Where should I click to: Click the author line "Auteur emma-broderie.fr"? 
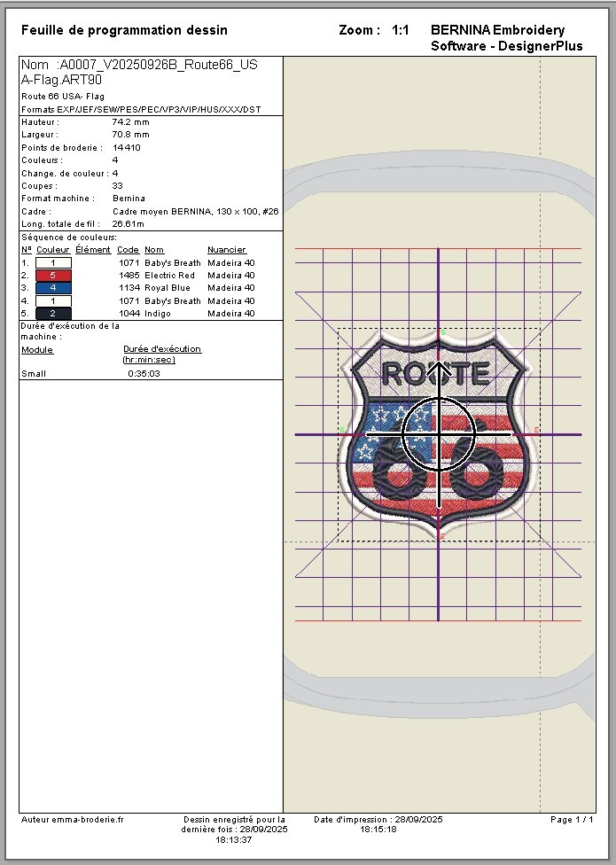pyautogui.click(x=73, y=820)
